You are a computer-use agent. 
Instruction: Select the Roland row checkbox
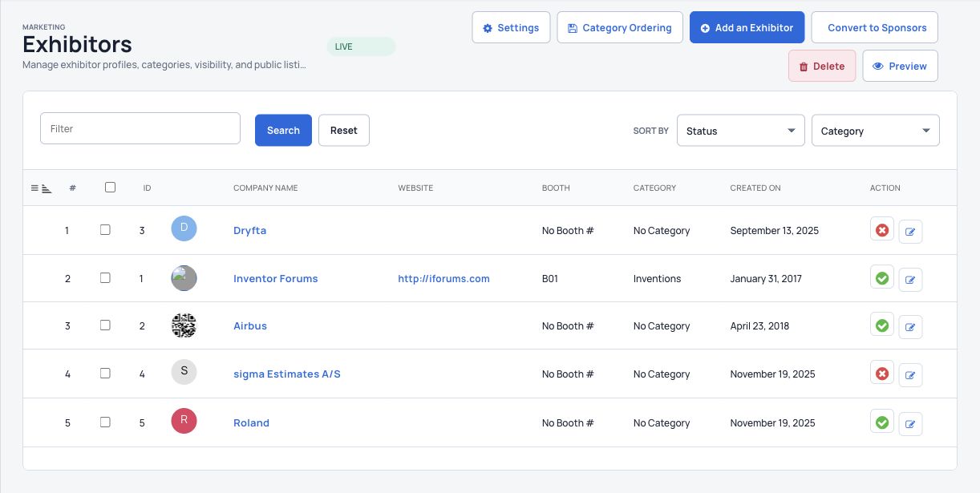[x=105, y=422]
